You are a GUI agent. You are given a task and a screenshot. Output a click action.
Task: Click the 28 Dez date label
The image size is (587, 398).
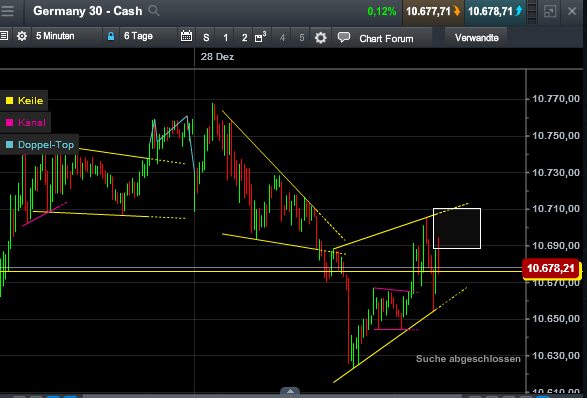click(x=217, y=57)
